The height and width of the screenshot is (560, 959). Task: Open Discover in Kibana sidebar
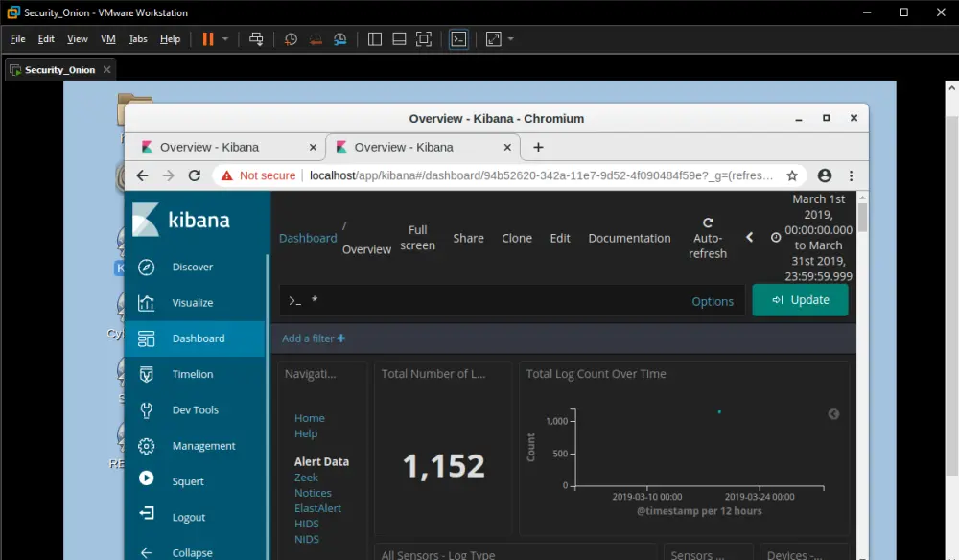pos(195,268)
